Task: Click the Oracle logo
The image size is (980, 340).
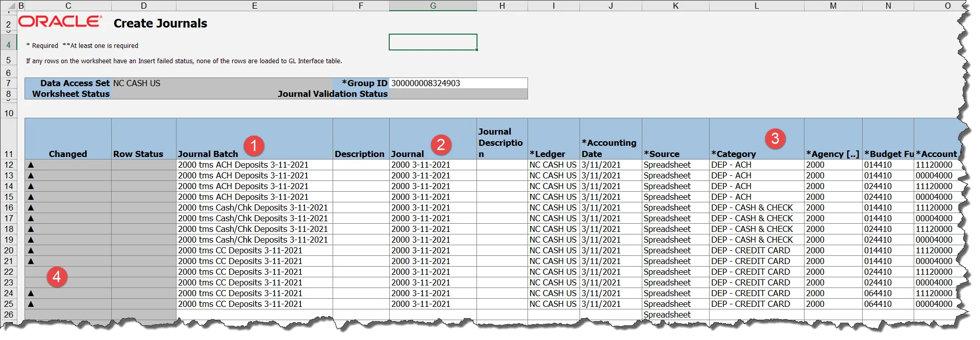Action: click(60, 22)
